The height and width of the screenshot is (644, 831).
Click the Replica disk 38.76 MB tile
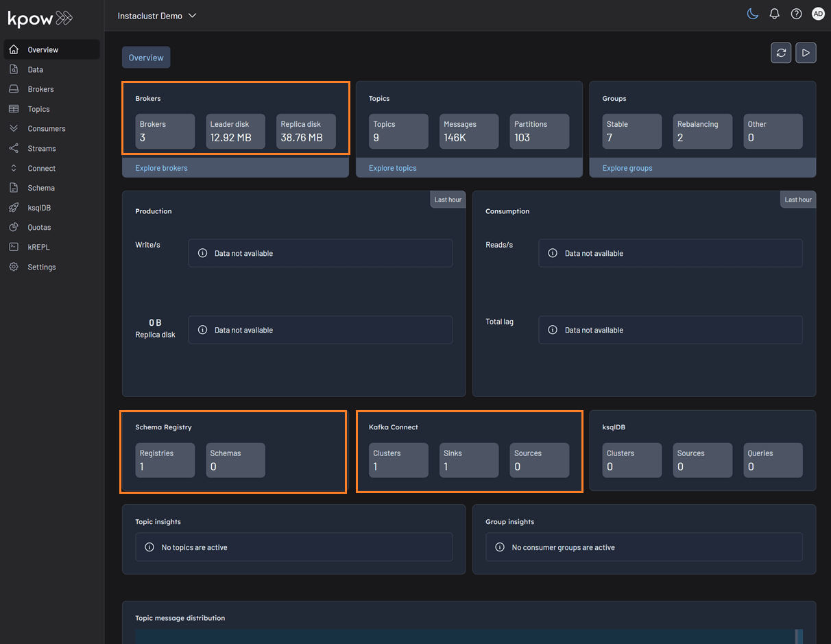click(306, 131)
